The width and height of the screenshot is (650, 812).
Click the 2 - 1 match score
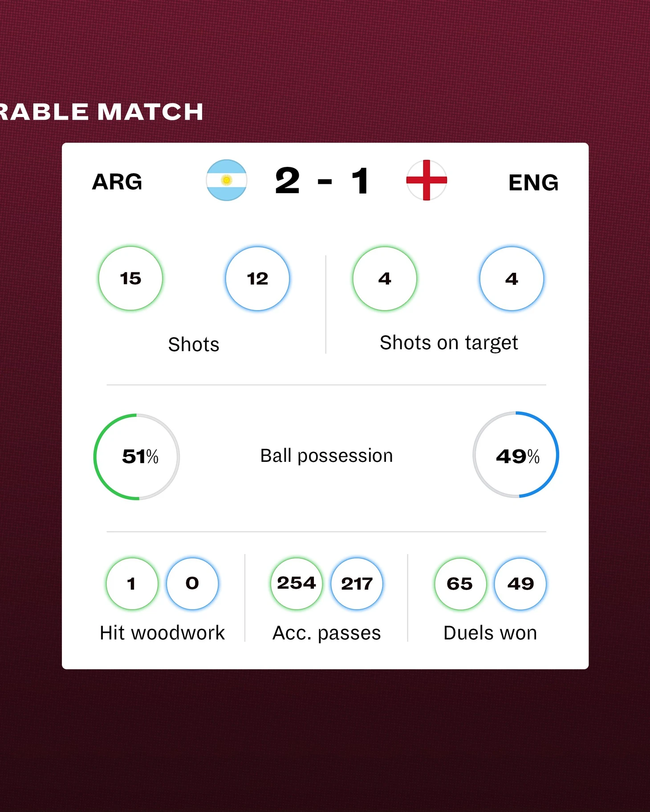[x=322, y=181]
